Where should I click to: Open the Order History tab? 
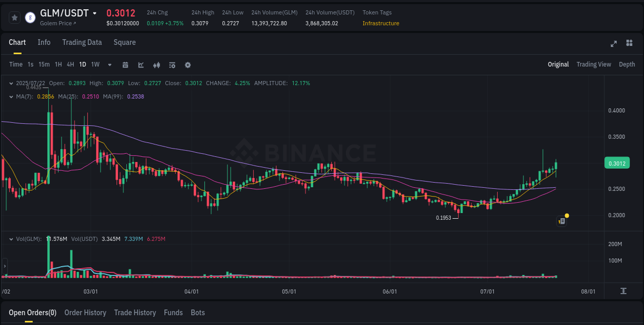coord(85,313)
